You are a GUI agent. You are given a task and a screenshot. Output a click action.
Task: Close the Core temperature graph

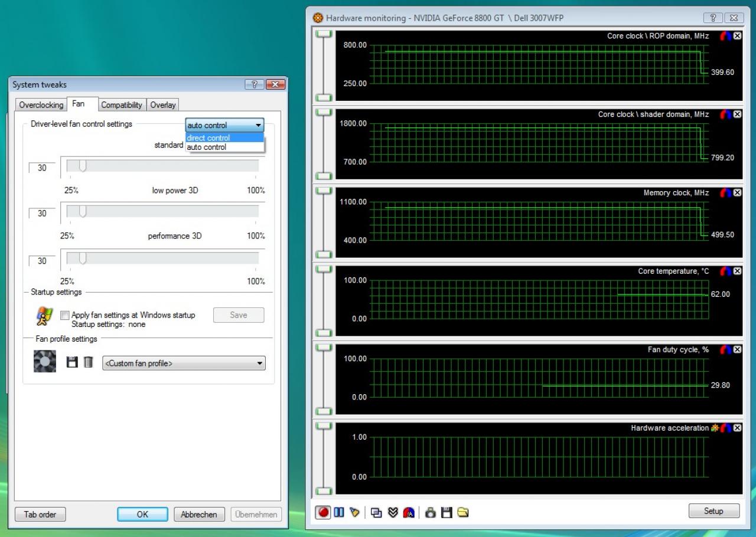[737, 271]
